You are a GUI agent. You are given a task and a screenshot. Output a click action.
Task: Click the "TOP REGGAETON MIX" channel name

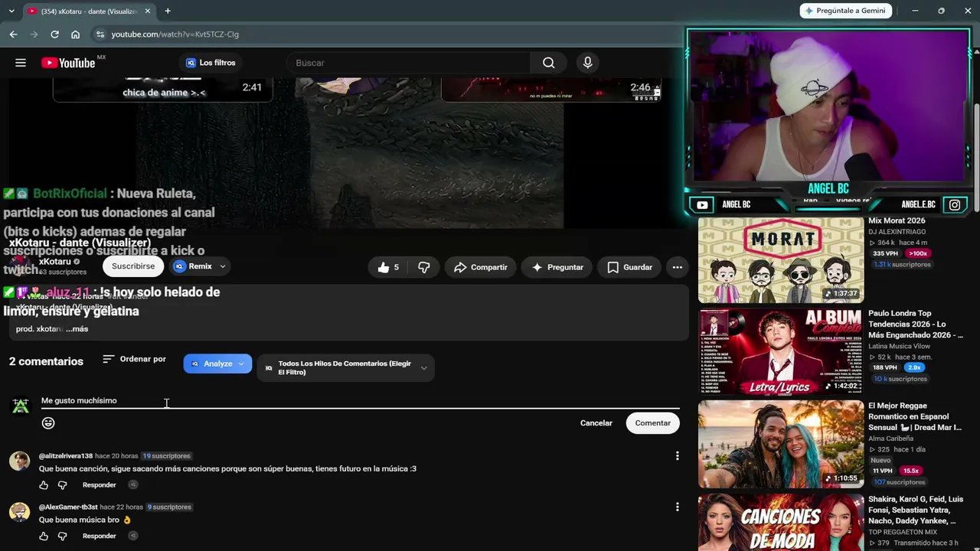pyautogui.click(x=903, y=532)
